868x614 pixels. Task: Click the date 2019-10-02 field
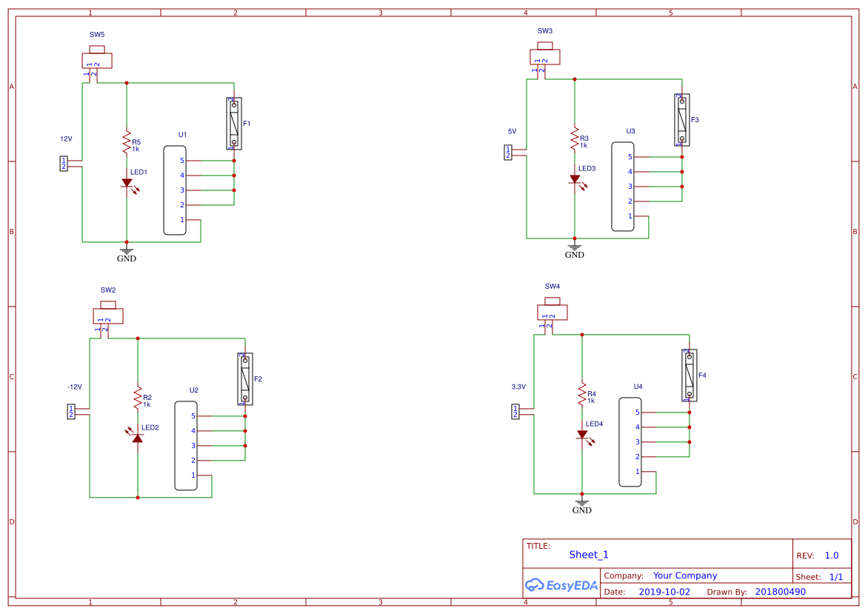tap(664, 592)
